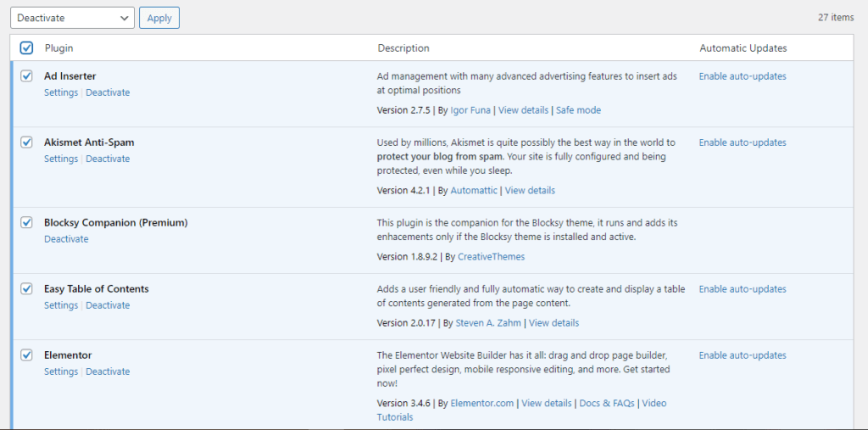Click the 27 items count text
Viewport: 868px width, 430px height.
pyautogui.click(x=836, y=17)
